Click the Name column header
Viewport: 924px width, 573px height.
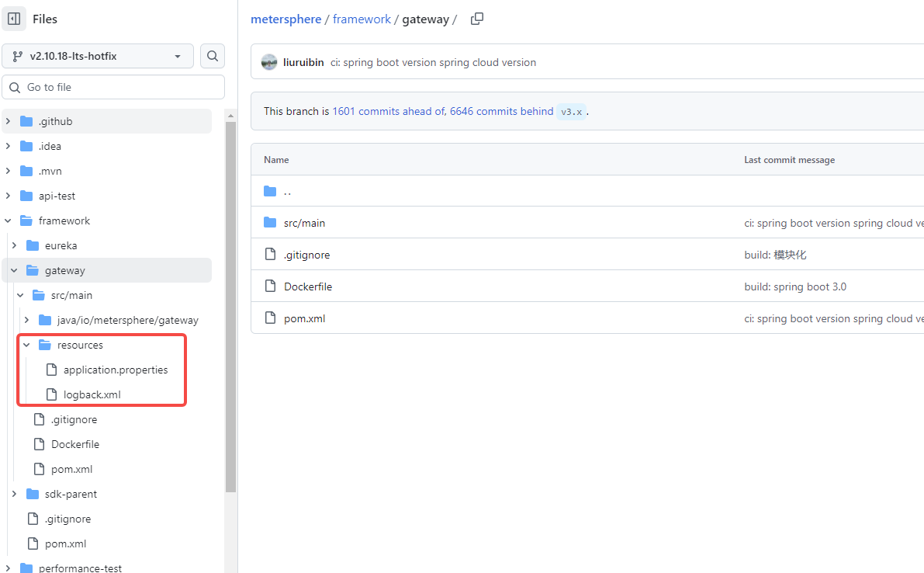click(275, 160)
